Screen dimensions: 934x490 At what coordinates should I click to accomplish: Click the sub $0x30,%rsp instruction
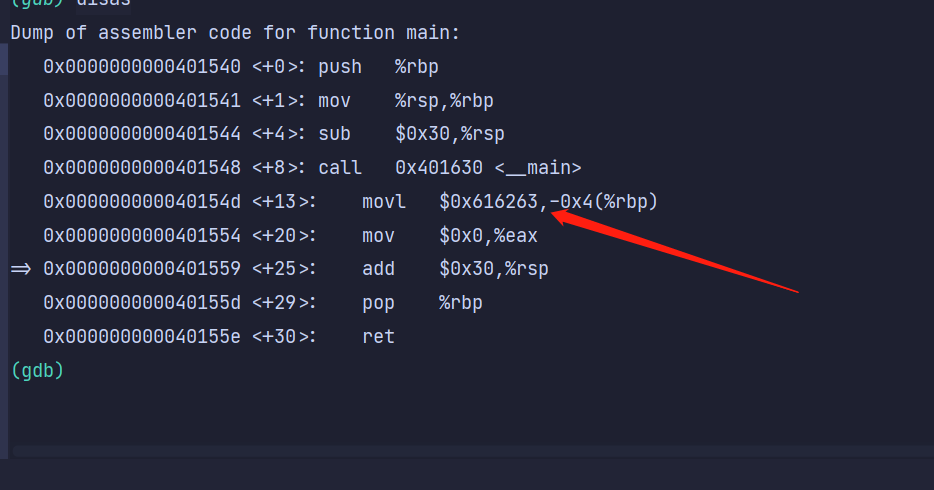(x=411, y=134)
